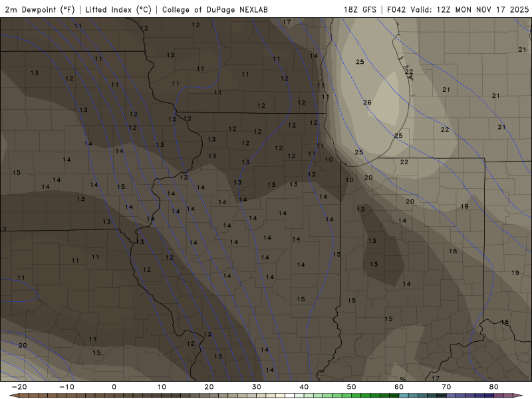Click the 'College of DuPage NEXLAB' label
The image size is (532, 399).
tap(215, 9)
